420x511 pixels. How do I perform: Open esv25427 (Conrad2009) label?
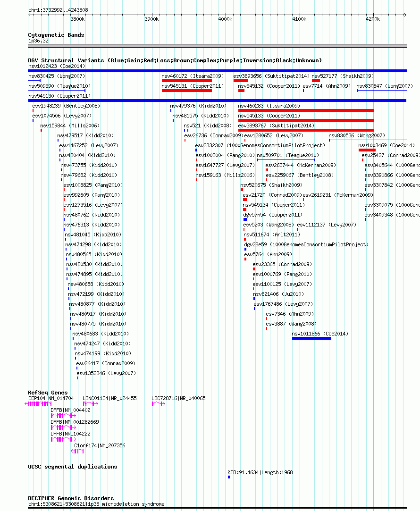pyautogui.click(x=391, y=155)
